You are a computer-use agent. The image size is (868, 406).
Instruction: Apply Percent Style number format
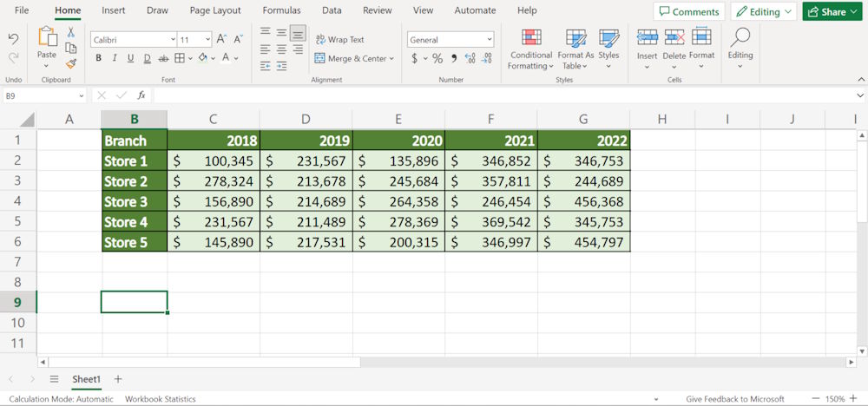click(437, 58)
